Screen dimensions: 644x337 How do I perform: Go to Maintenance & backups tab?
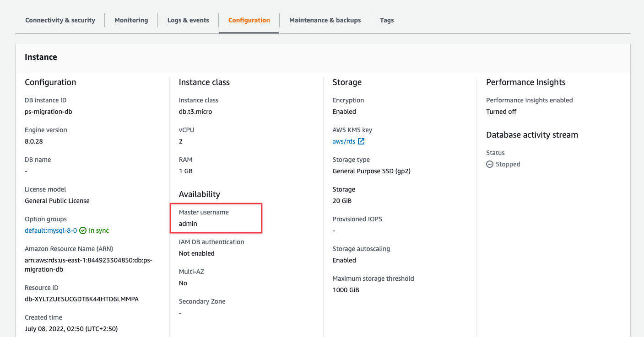point(325,20)
